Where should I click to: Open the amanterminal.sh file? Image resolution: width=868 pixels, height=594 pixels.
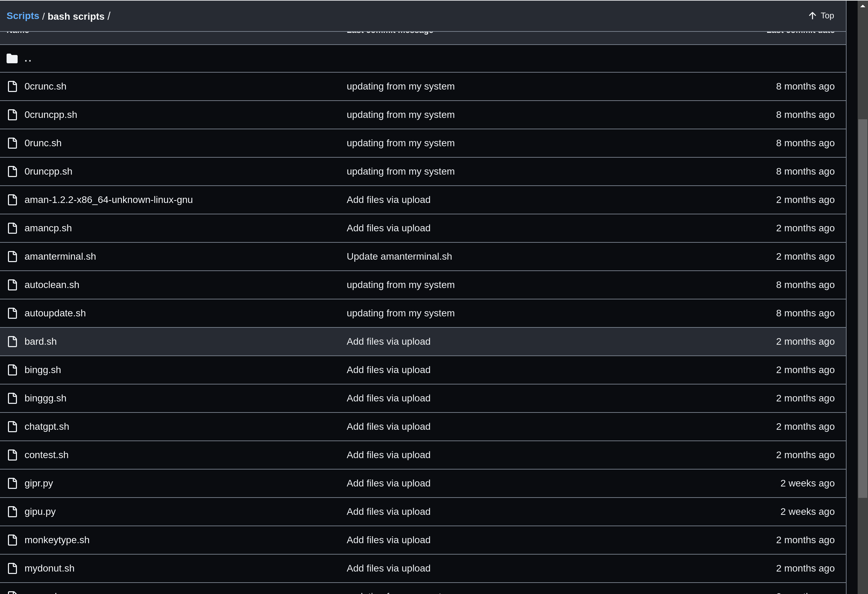pyautogui.click(x=60, y=257)
